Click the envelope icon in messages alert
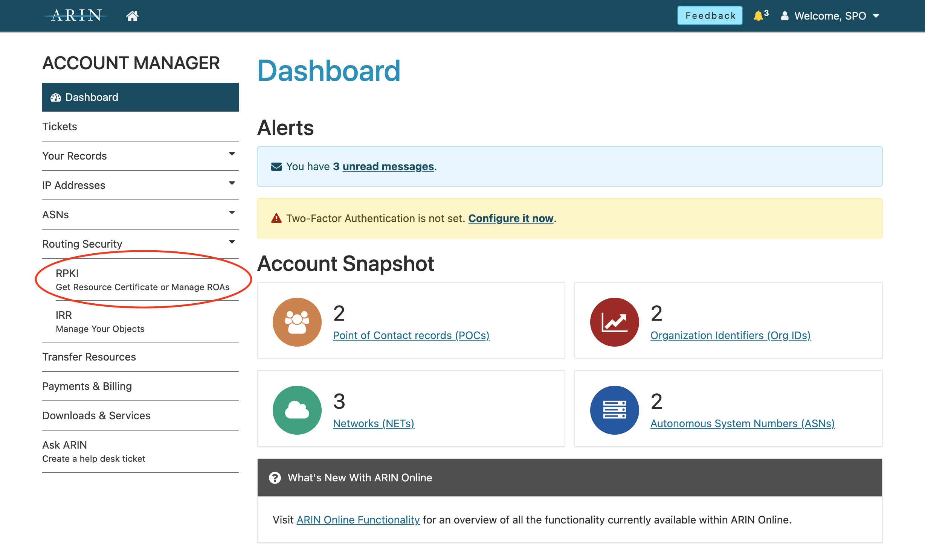 point(276,167)
